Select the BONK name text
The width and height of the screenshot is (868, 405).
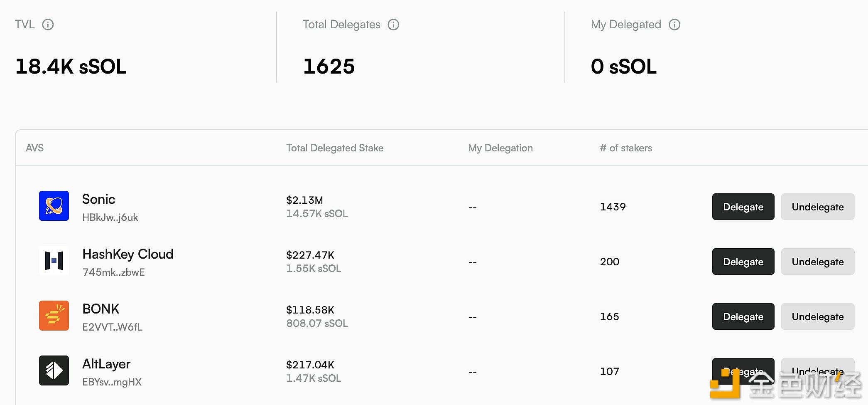101,309
